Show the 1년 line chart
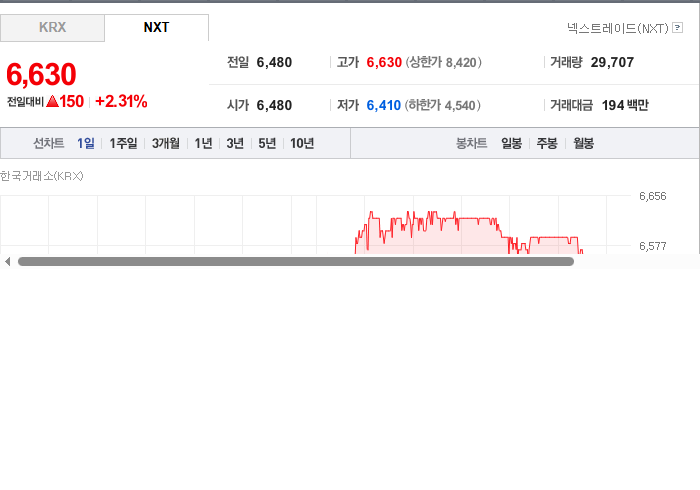 click(203, 143)
